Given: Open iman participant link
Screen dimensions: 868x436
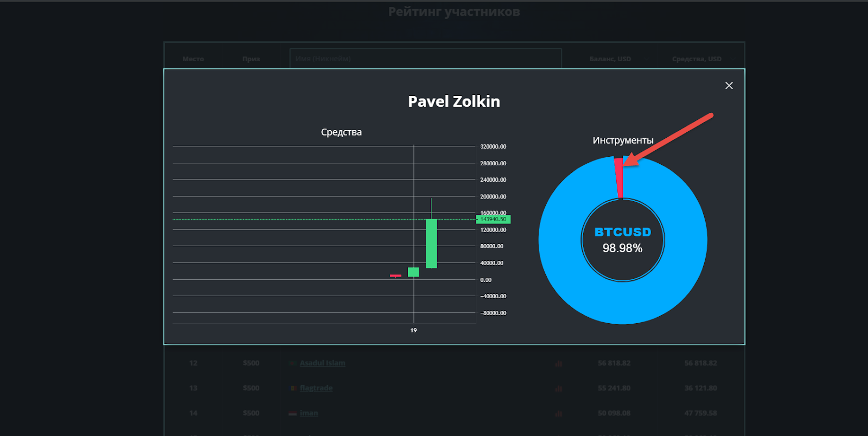Looking at the screenshot, I should coord(309,413).
